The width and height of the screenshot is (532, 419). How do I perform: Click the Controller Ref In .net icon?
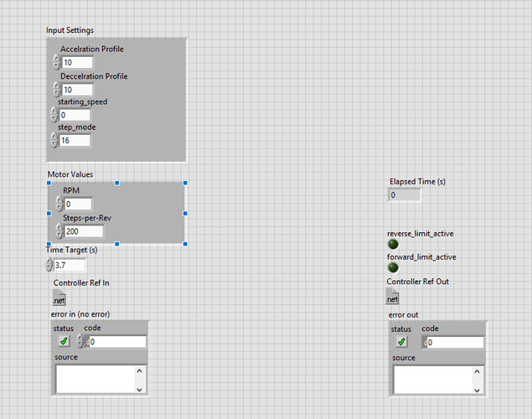(x=59, y=297)
